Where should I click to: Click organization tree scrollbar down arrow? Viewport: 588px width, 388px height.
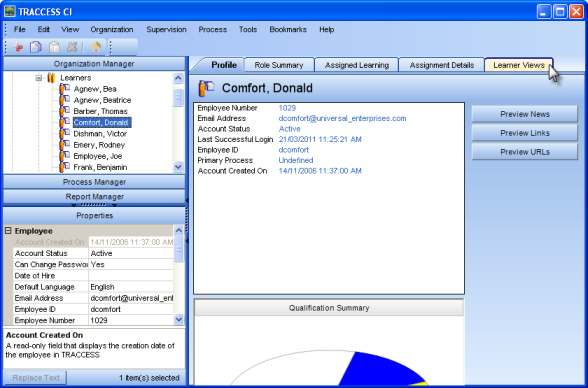click(178, 167)
